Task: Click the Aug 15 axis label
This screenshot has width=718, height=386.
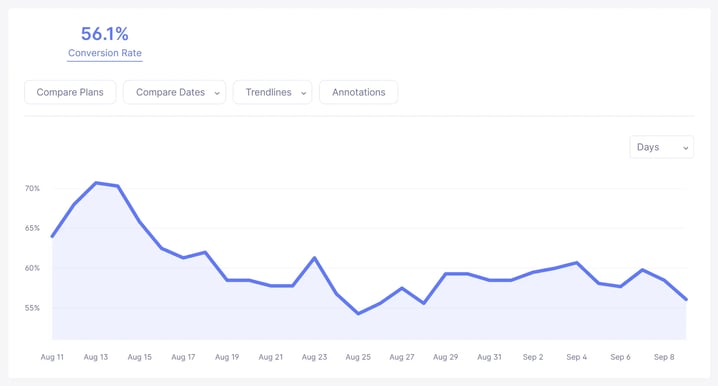Action: 140,357
